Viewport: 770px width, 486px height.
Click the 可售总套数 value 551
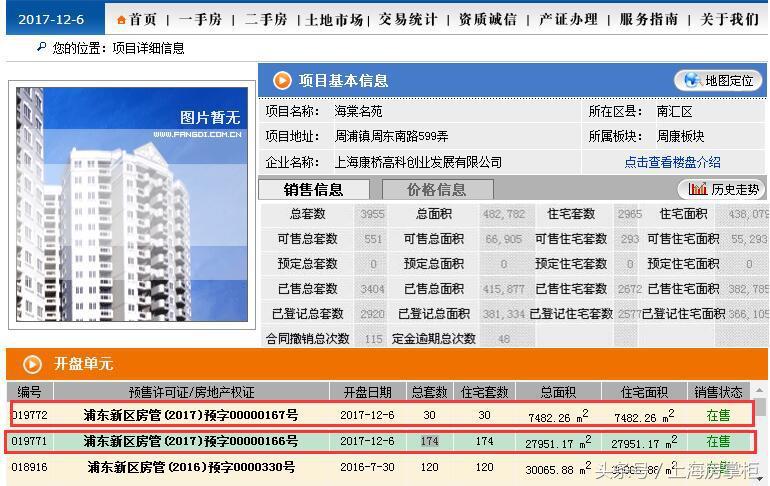click(373, 239)
